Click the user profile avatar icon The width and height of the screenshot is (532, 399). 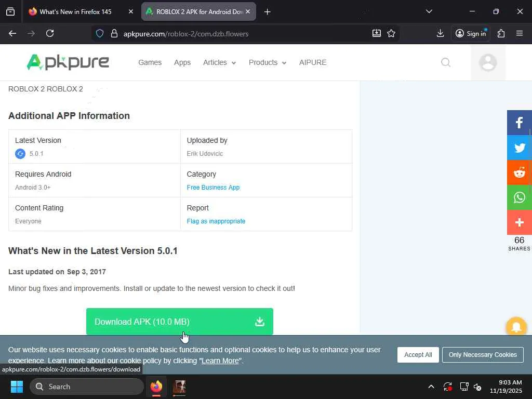tap(488, 62)
